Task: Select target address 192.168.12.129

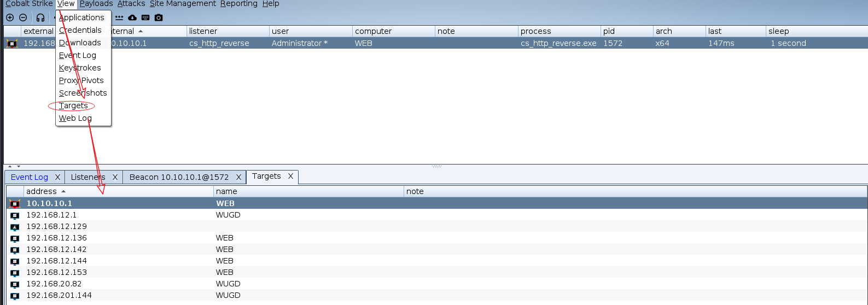Action: pyautogui.click(x=56, y=226)
